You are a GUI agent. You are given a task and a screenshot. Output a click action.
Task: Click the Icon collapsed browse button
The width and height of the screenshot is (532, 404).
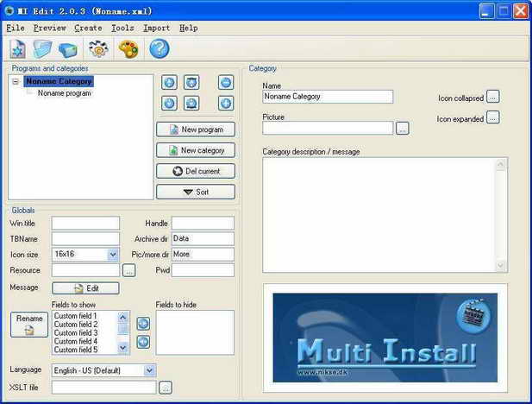click(492, 97)
